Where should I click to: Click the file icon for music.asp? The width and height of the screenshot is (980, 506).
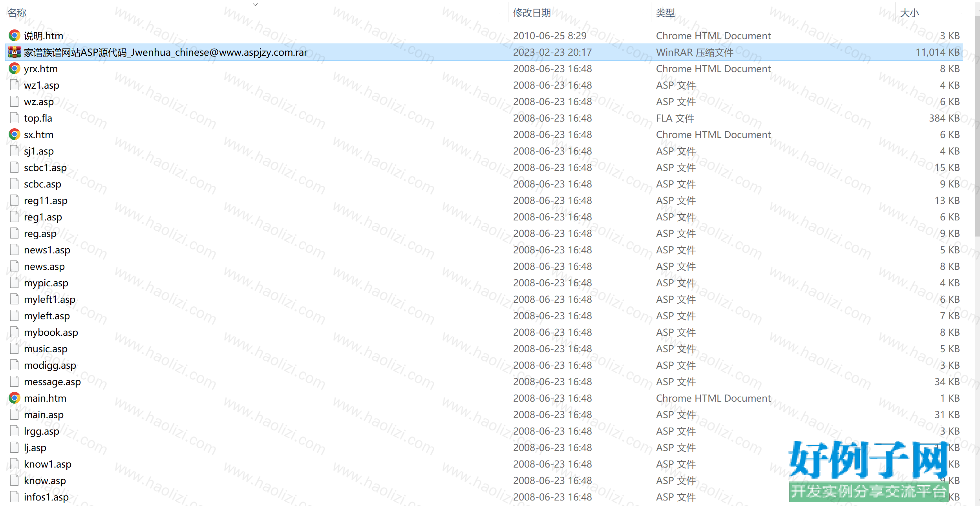point(15,349)
